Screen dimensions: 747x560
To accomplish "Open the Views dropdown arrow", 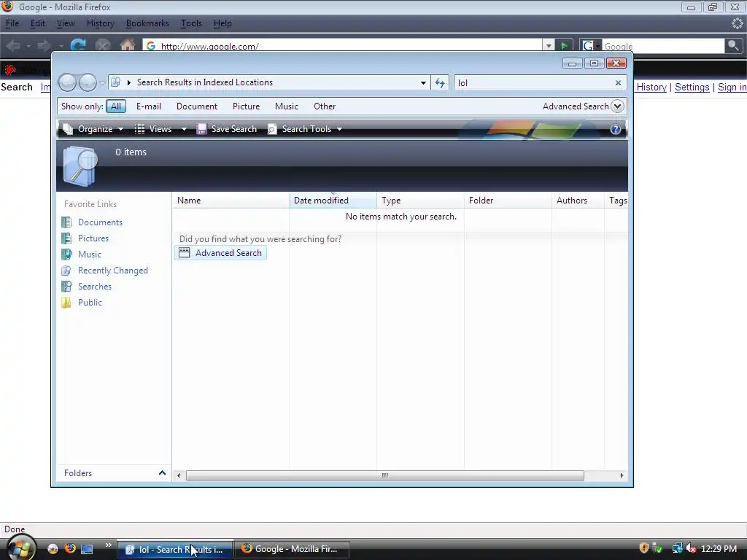I will (184, 129).
